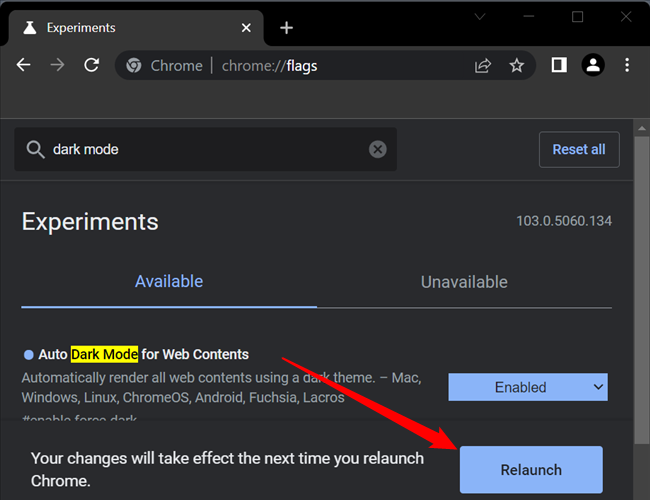Minimize the Chrome window

click(x=529, y=17)
